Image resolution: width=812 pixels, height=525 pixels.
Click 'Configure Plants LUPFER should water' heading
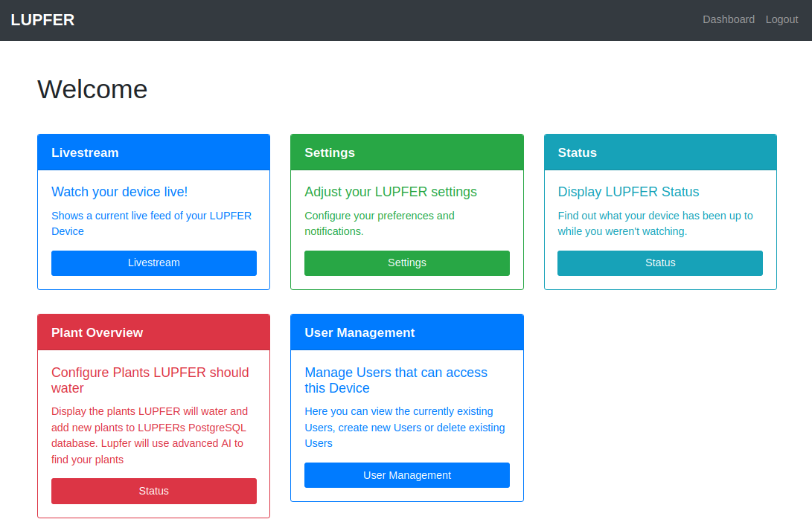point(150,380)
